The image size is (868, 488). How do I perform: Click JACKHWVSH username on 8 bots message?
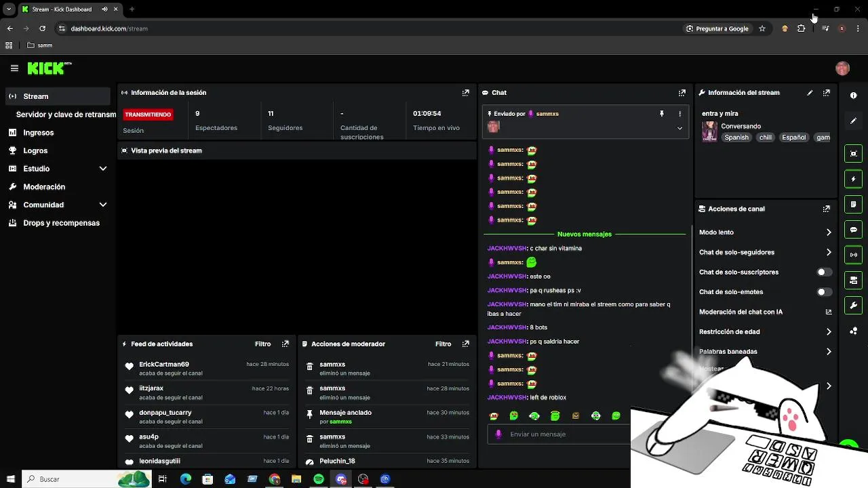tap(507, 328)
